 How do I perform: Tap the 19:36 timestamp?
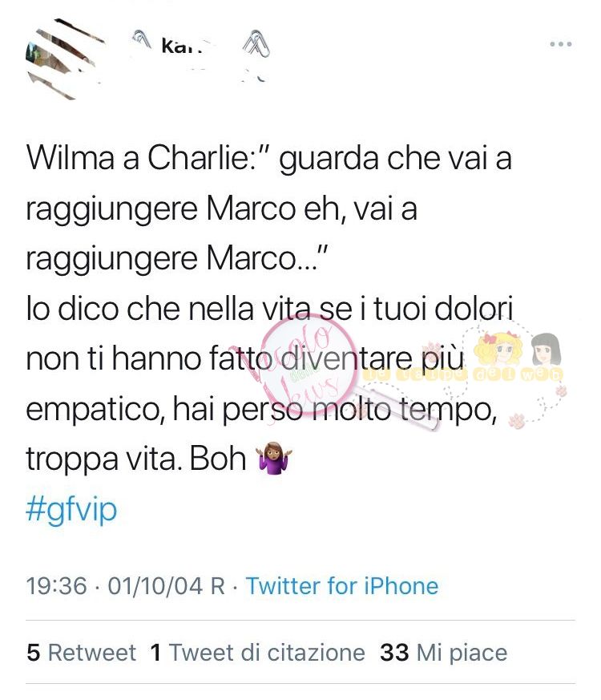56,585
